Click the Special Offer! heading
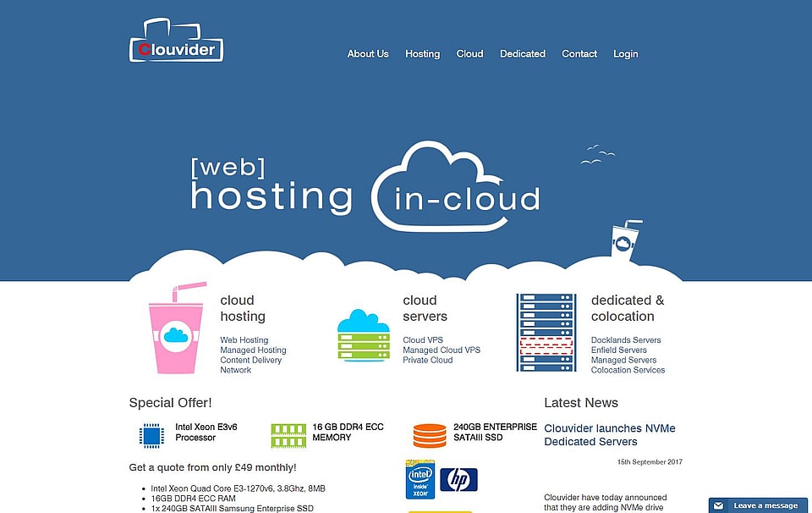Viewport: 812px width, 513px height. click(170, 403)
